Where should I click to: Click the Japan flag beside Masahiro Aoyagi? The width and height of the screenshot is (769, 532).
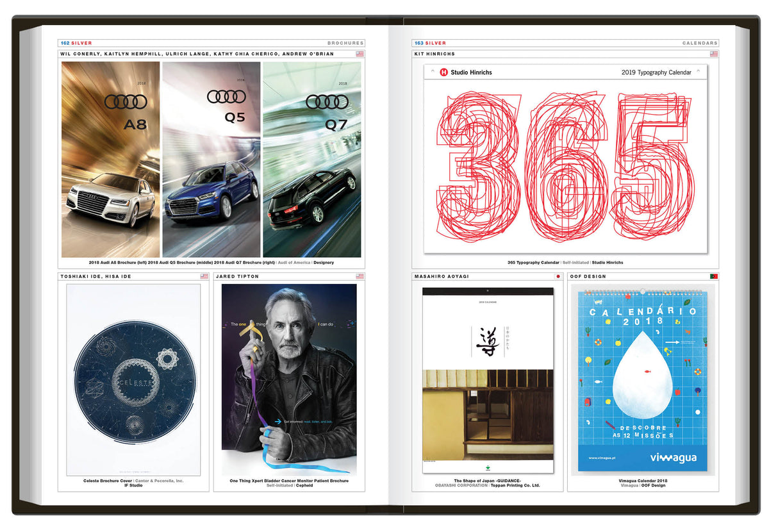tap(558, 276)
